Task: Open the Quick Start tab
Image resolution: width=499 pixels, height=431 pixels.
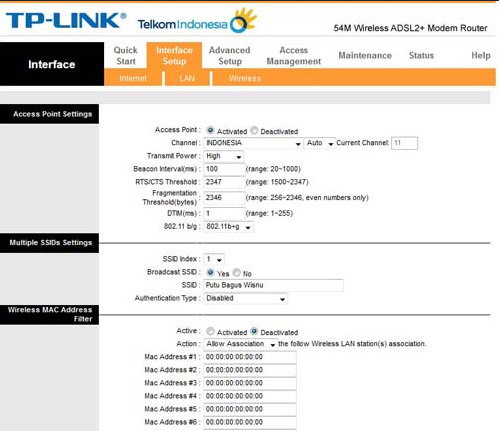Action: [126, 56]
